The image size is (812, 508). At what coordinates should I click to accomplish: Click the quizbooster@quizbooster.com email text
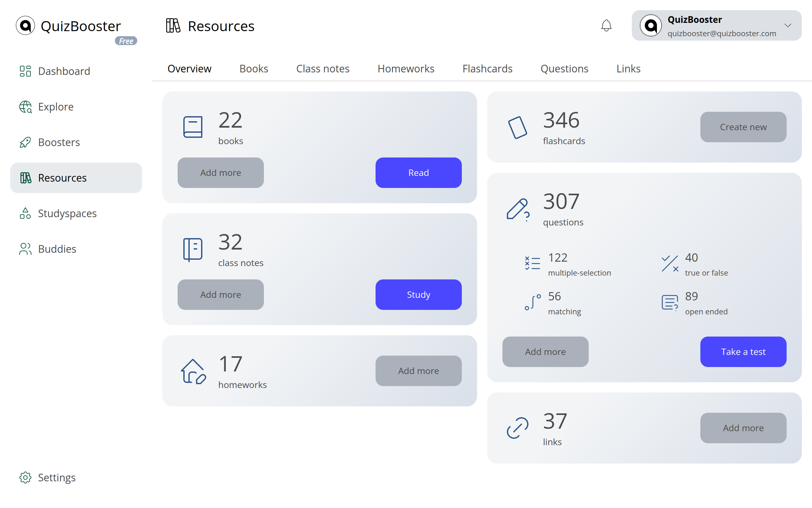click(x=722, y=33)
